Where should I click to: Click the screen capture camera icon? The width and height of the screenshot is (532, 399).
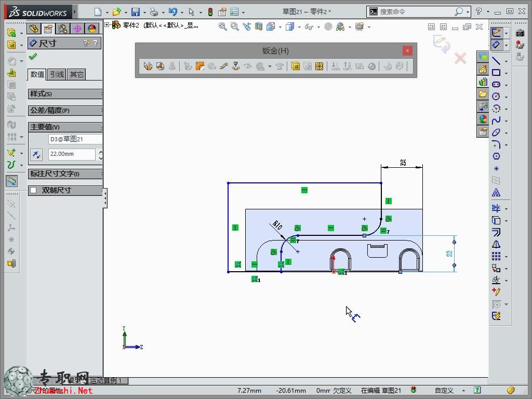click(x=520, y=33)
